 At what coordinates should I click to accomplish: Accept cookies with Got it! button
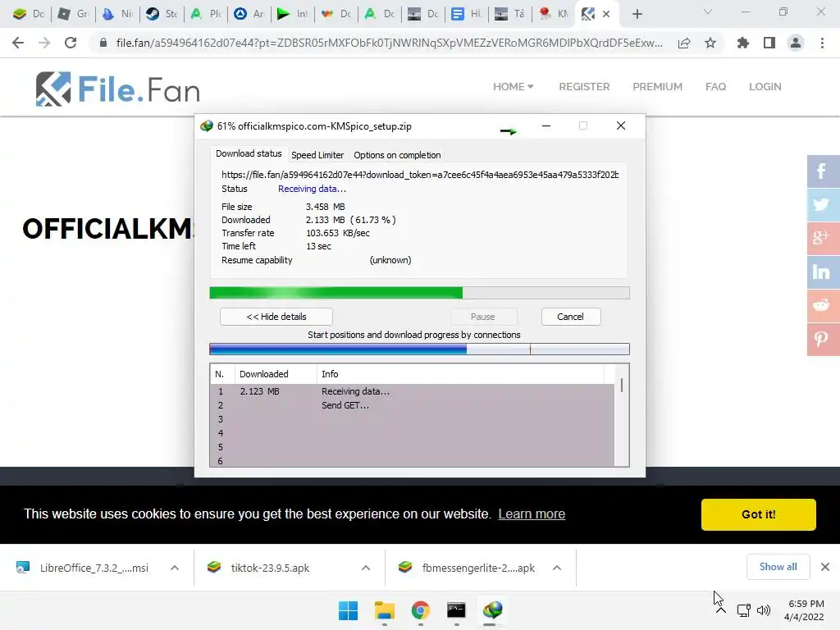(x=759, y=514)
